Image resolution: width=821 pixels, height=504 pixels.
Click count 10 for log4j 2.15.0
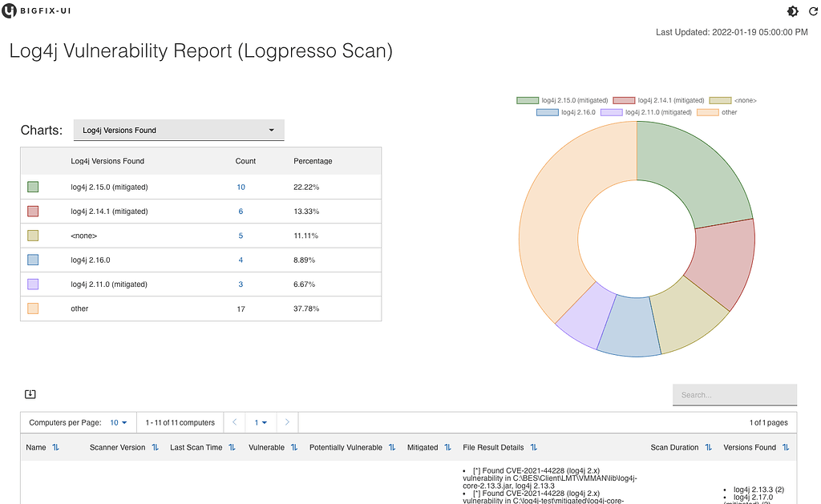tap(241, 187)
